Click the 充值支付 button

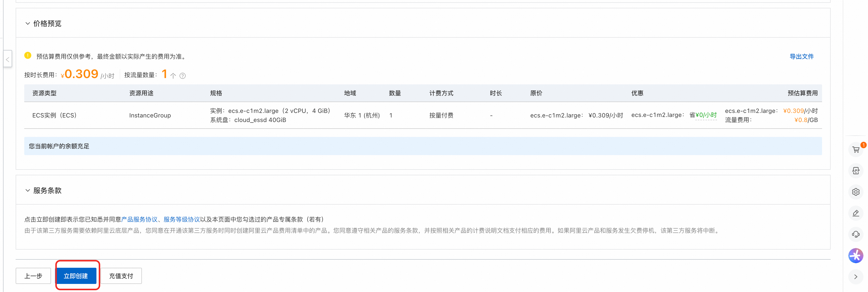click(121, 276)
